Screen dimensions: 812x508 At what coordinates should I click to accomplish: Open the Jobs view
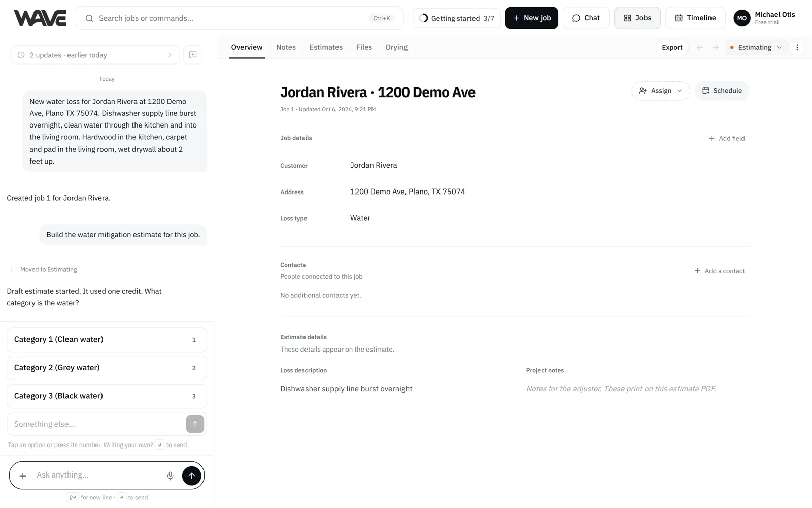click(637, 18)
